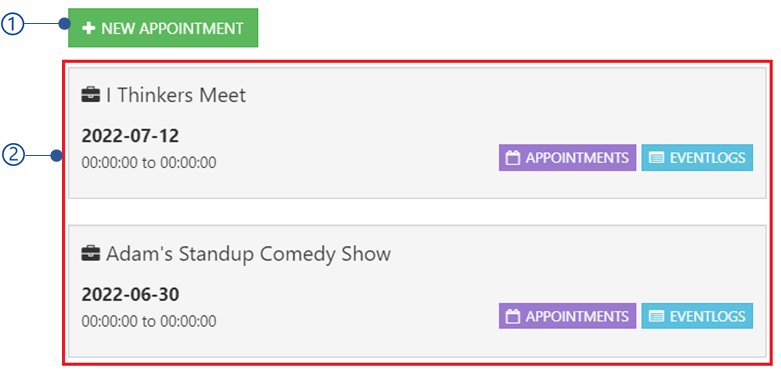Open Appointments for Adam's Standup Comedy Show
The width and height of the screenshot is (781, 373).
(x=567, y=316)
